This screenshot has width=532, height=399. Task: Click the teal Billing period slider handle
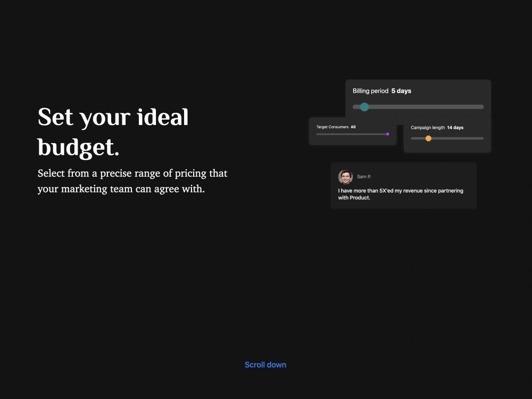tap(364, 107)
